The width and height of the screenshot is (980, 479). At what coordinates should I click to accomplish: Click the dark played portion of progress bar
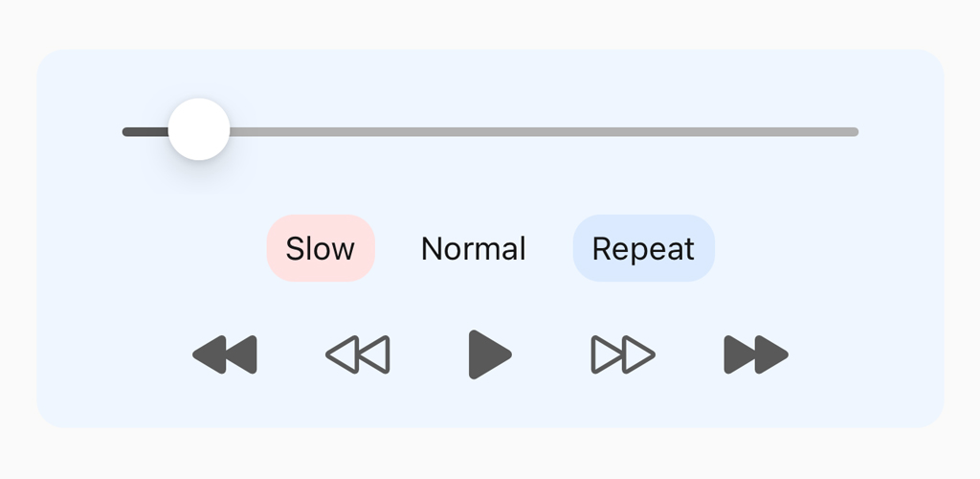click(145, 132)
